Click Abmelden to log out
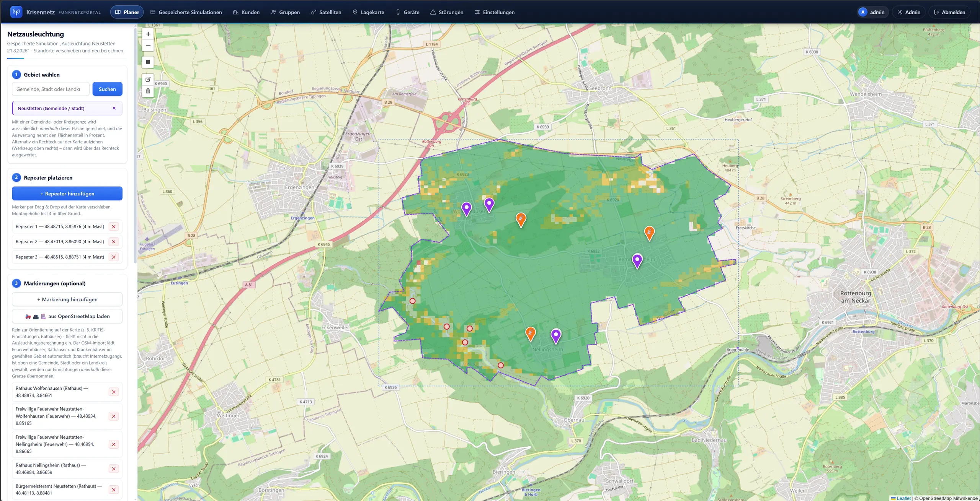Screen dimensions: 980x501 [950, 12]
